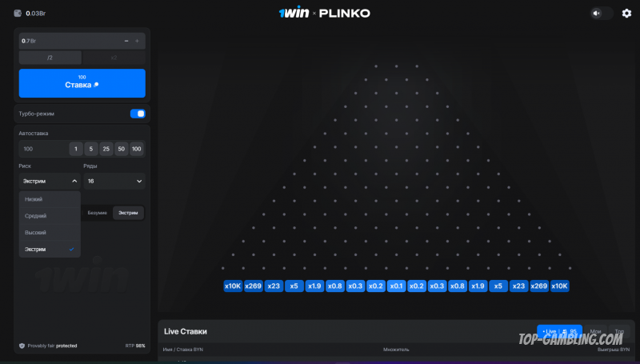Halve the bet with /2 button
This screenshot has width=640, height=364.
50,58
